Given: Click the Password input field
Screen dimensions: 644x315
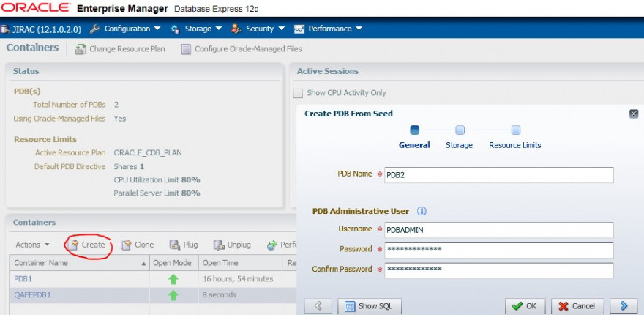Looking at the screenshot, I should point(499,250).
